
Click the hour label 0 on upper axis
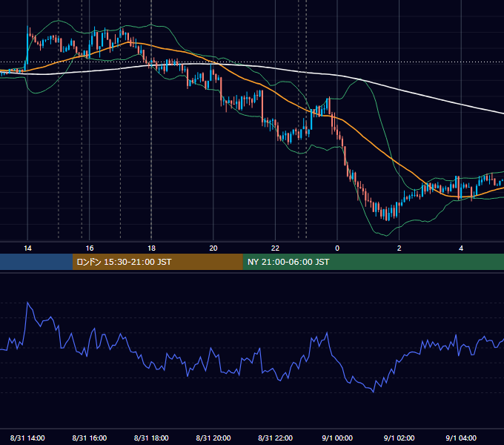point(337,248)
